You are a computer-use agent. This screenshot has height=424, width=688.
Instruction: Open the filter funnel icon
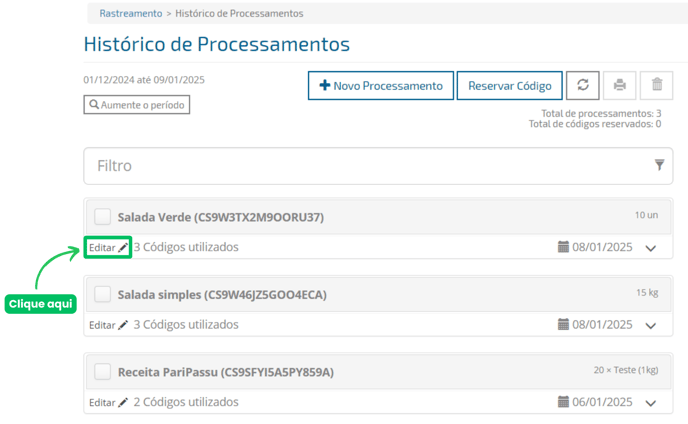point(659,166)
